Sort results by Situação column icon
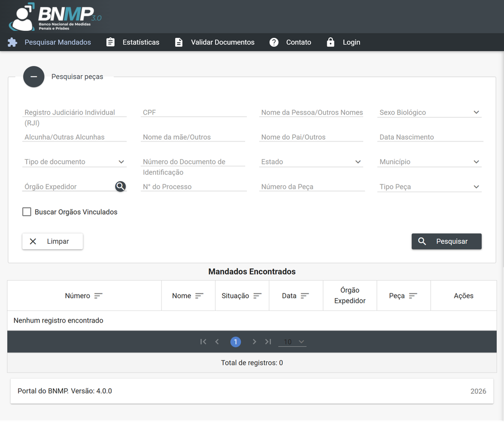 click(257, 296)
